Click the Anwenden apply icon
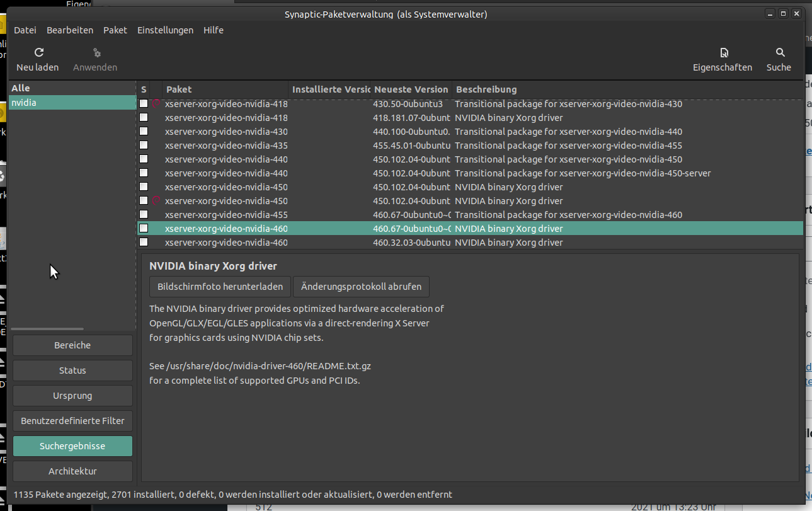The height and width of the screenshot is (511, 812). click(96, 53)
